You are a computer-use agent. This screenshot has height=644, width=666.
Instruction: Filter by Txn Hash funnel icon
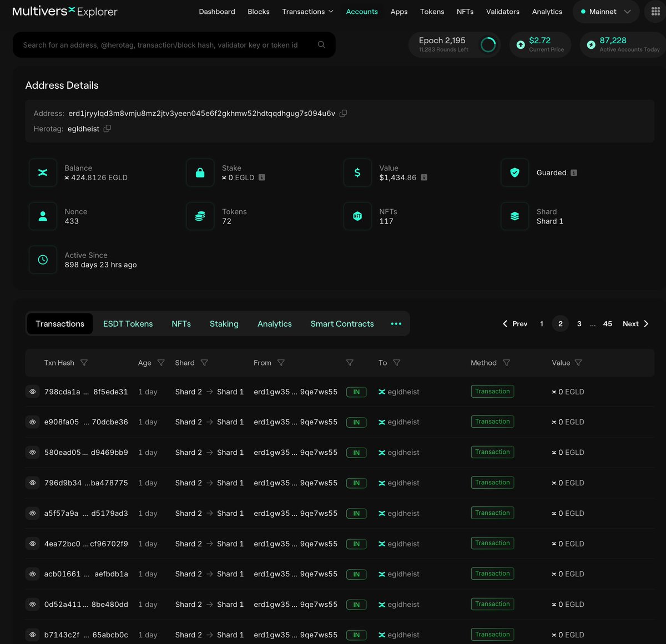(x=84, y=363)
